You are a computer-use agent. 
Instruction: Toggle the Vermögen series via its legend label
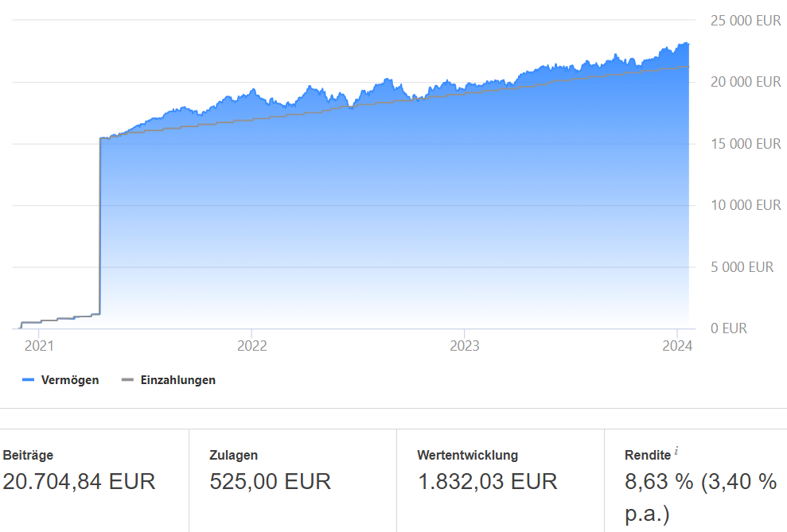pos(70,380)
